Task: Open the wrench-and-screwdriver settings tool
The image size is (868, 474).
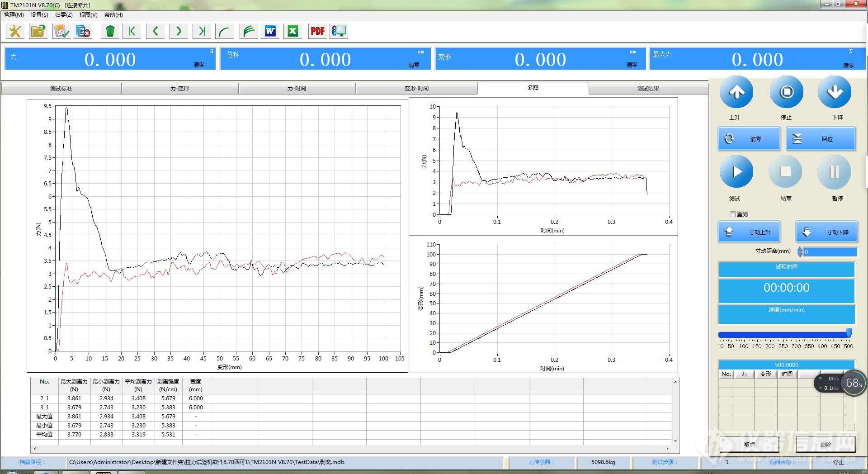Action: (15, 31)
